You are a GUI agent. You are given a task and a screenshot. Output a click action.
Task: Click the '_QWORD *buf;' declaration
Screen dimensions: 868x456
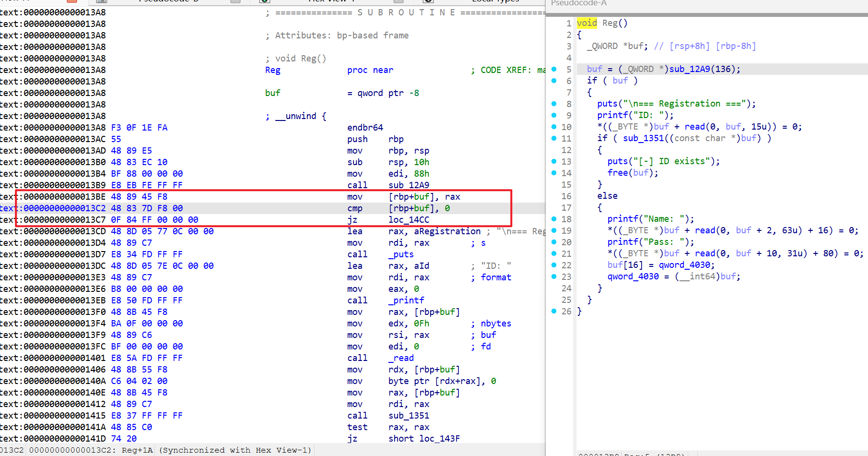(617, 46)
